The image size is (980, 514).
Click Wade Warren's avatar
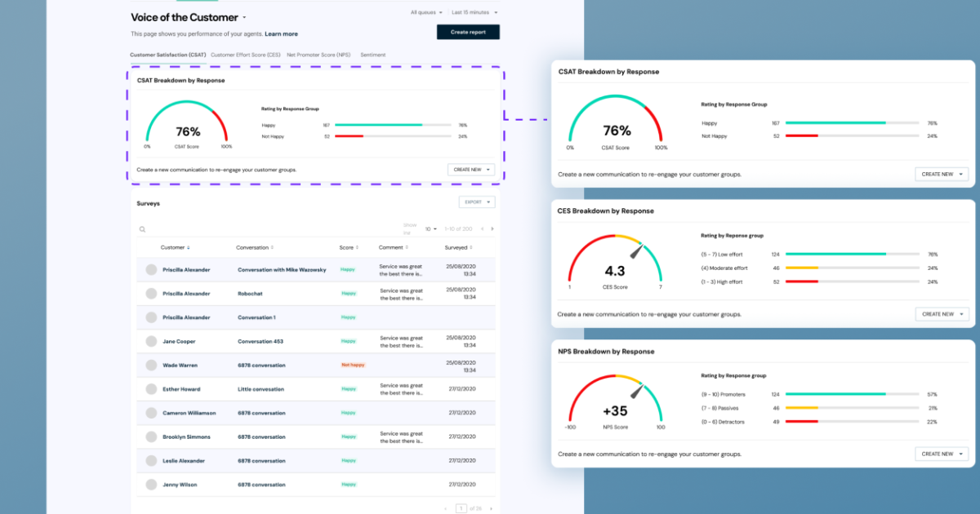click(x=151, y=366)
